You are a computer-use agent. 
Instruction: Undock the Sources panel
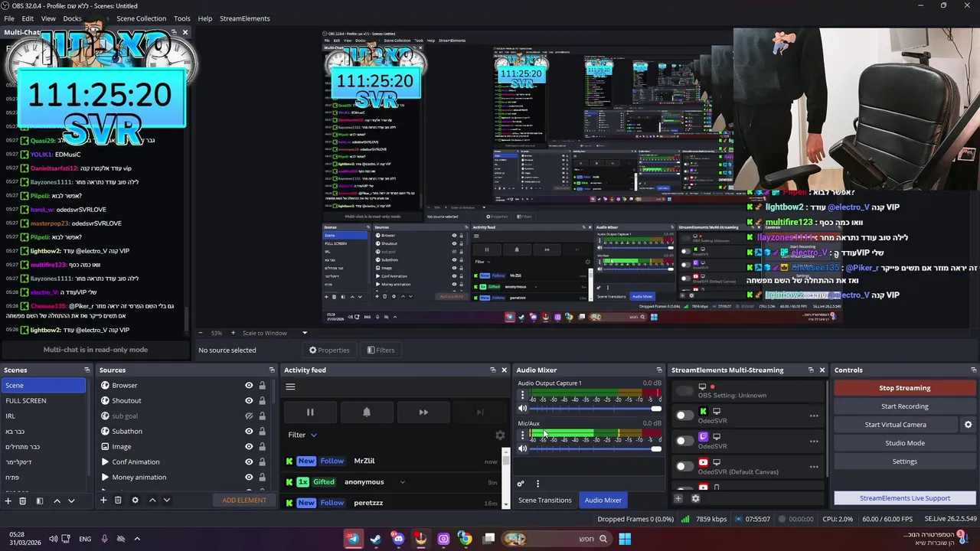click(270, 370)
